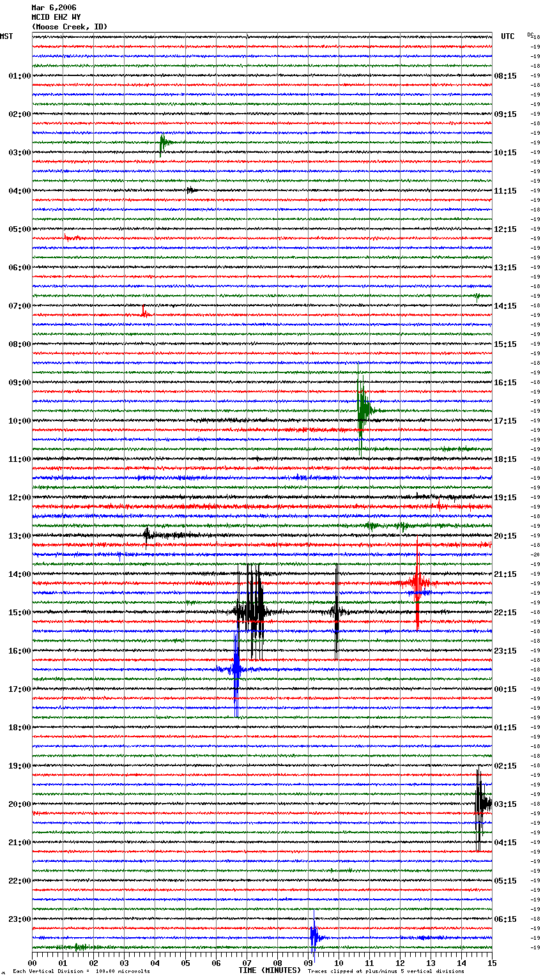Select the 13:00 MST hour label
The height and width of the screenshot is (980, 543).
pos(20,536)
